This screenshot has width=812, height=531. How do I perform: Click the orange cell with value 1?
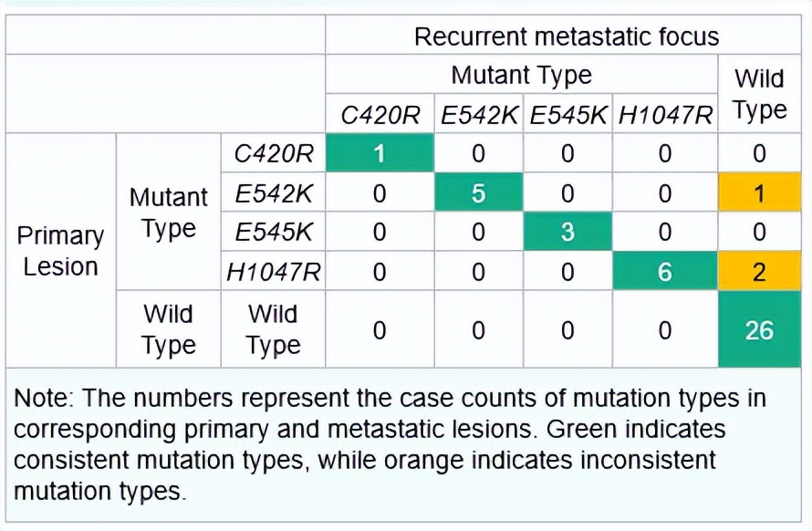759,193
